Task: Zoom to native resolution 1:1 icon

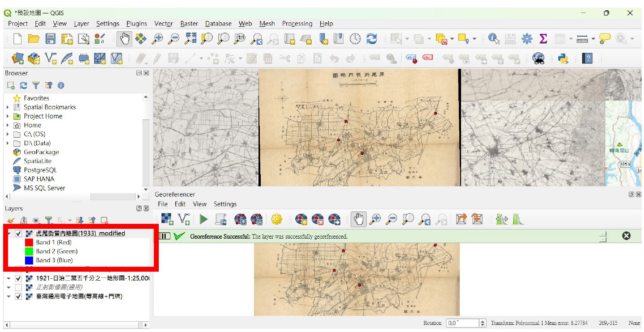Action: click(x=240, y=39)
